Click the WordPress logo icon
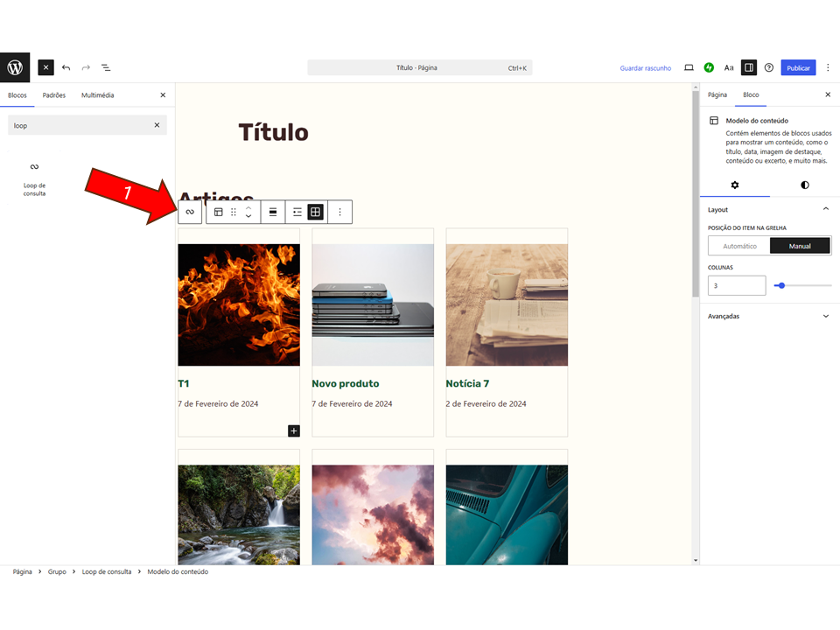This screenshot has width=840, height=630. click(x=15, y=67)
